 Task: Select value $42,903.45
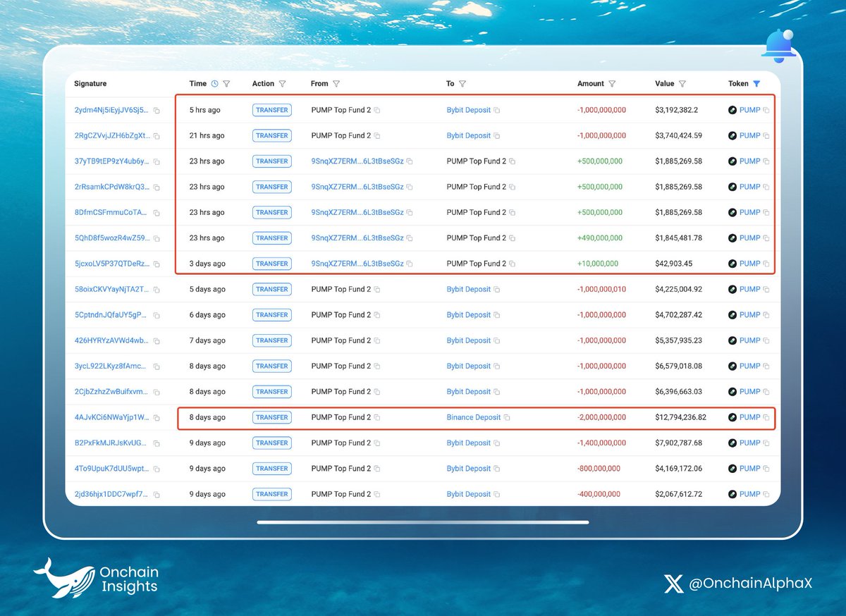pos(674,264)
